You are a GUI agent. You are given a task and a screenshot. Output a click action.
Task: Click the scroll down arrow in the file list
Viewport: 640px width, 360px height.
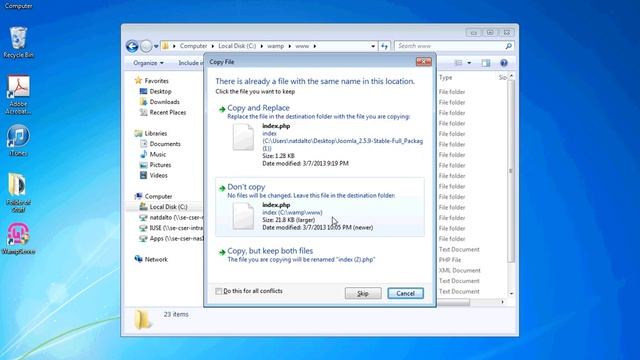511,293
